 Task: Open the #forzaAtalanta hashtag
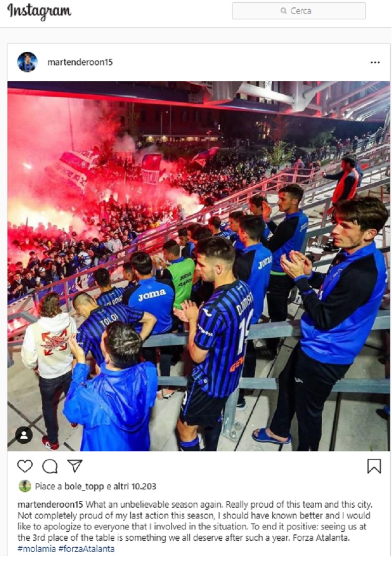pos(87,549)
